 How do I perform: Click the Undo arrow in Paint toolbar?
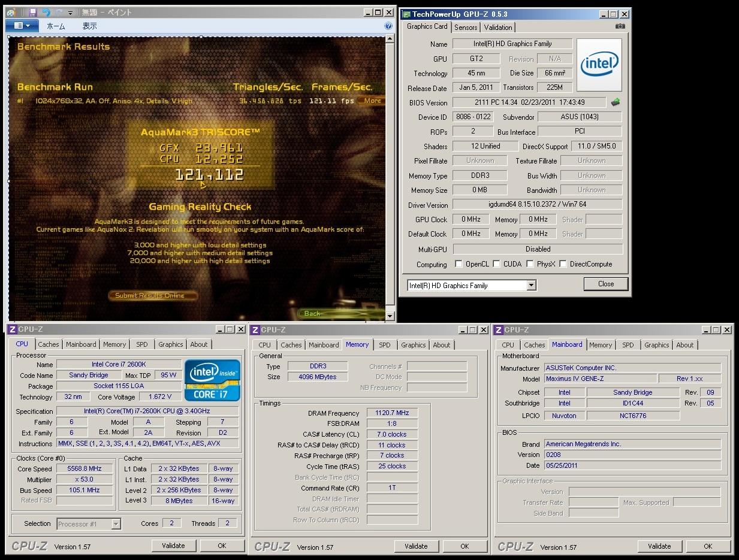pyautogui.click(x=46, y=12)
